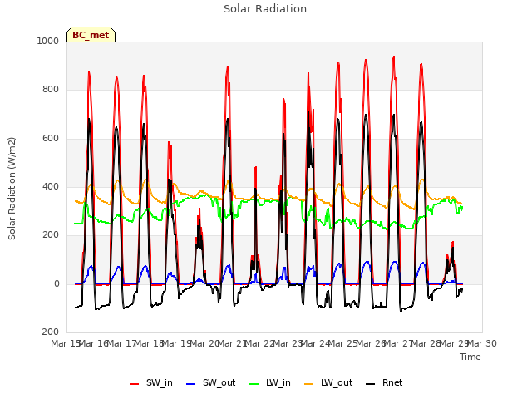The width and height of the screenshot is (532, 399).
Task: Click the Time x-axis label
Action: pos(470,357)
